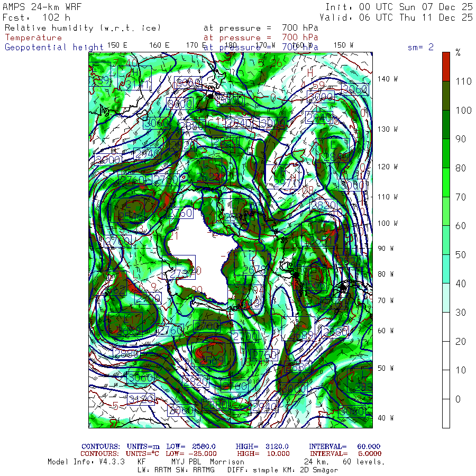Click the '100' color bar label
This screenshot has height=476, width=476.
(x=463, y=110)
